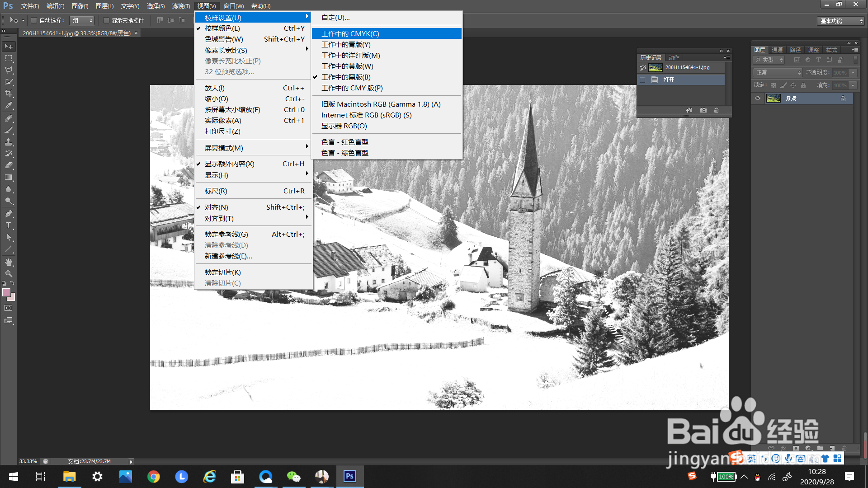Click the History panel trash icon
Viewport: 868px width, 488px height.
coord(716,110)
